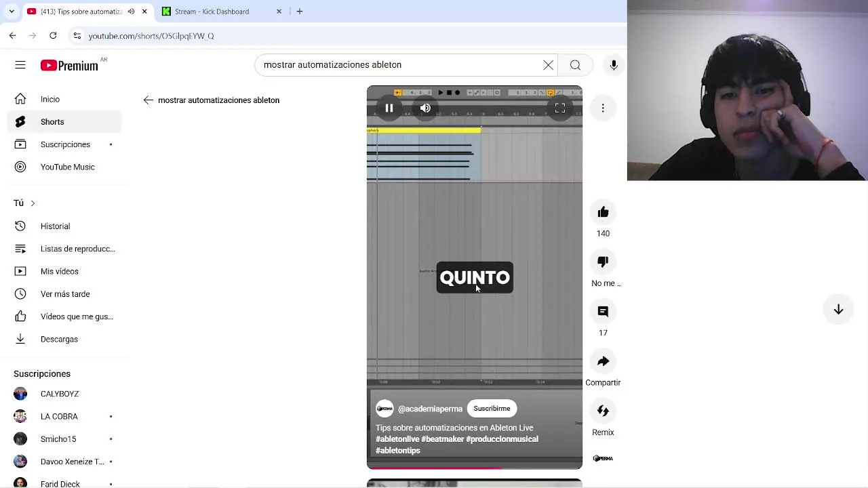This screenshot has height=488, width=868.
Task: Click the Short's progress bar
Action: 474,468
